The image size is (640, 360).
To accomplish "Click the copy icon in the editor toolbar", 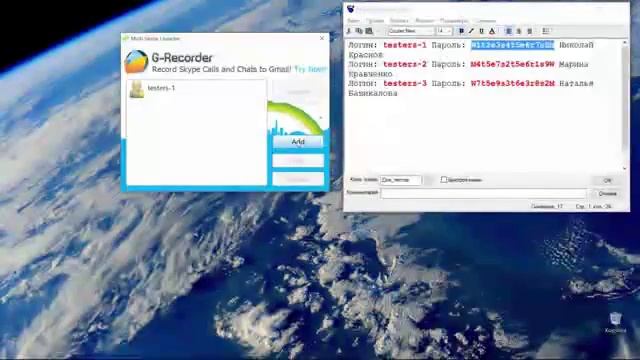I will pos(359,31).
